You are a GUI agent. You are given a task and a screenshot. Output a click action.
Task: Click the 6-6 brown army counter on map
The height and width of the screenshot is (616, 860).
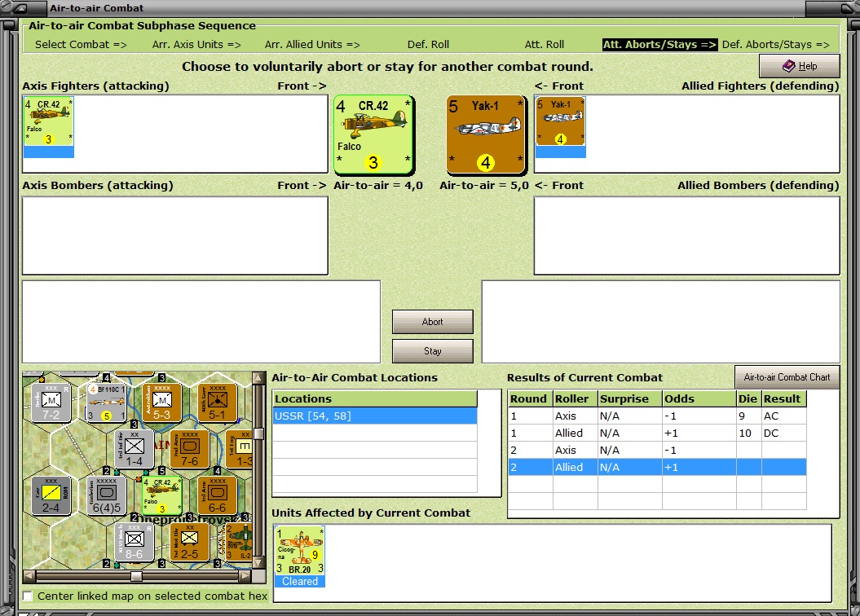point(217,495)
